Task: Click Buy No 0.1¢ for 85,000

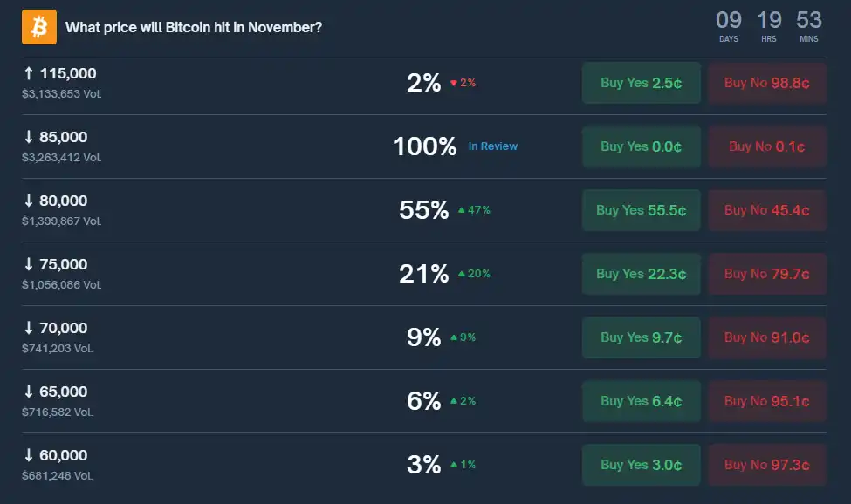Action: (766, 146)
